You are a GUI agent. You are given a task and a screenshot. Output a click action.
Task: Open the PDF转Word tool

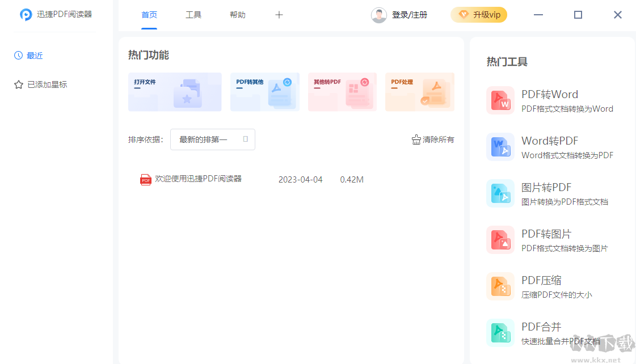pos(549,94)
